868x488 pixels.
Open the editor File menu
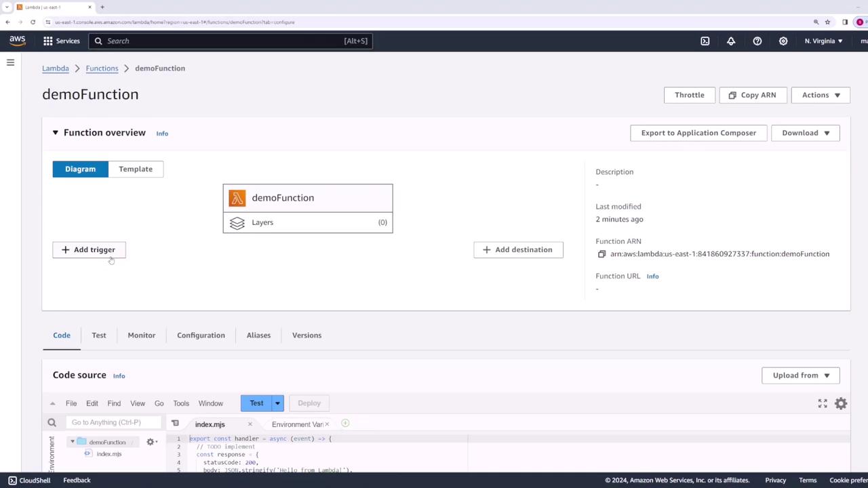point(71,403)
